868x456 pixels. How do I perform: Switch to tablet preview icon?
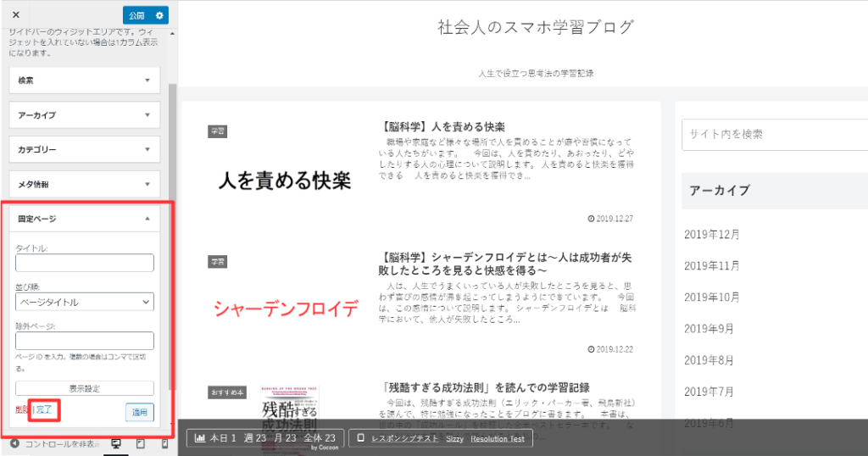pos(140,443)
